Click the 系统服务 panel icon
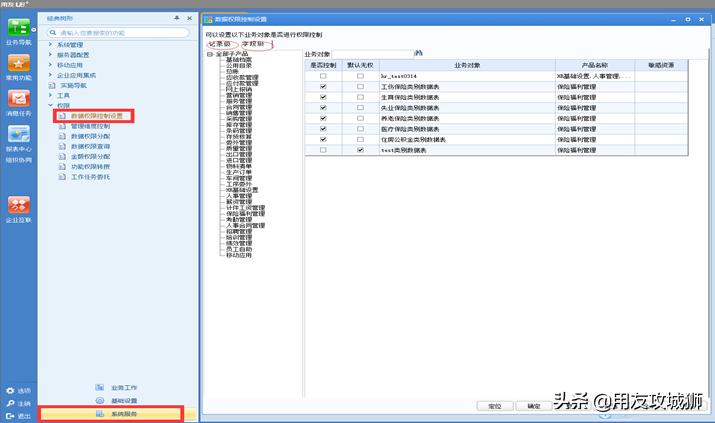The image size is (715, 423). click(99, 414)
